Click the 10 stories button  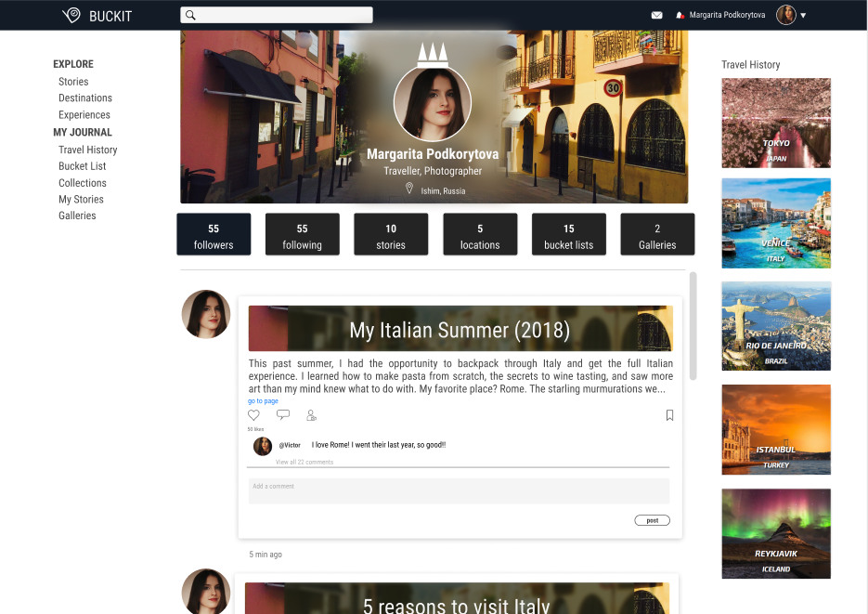click(391, 234)
